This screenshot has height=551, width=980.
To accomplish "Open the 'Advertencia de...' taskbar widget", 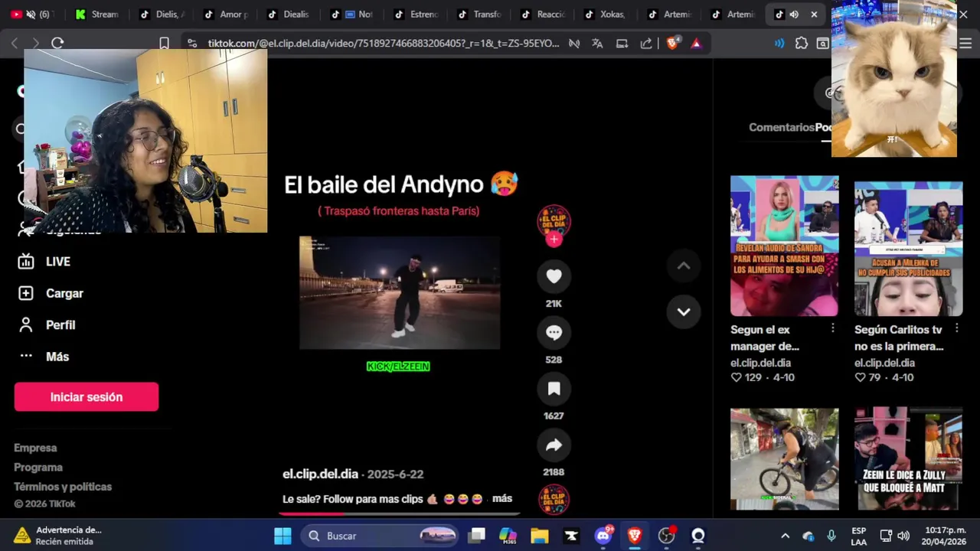I will [57, 536].
